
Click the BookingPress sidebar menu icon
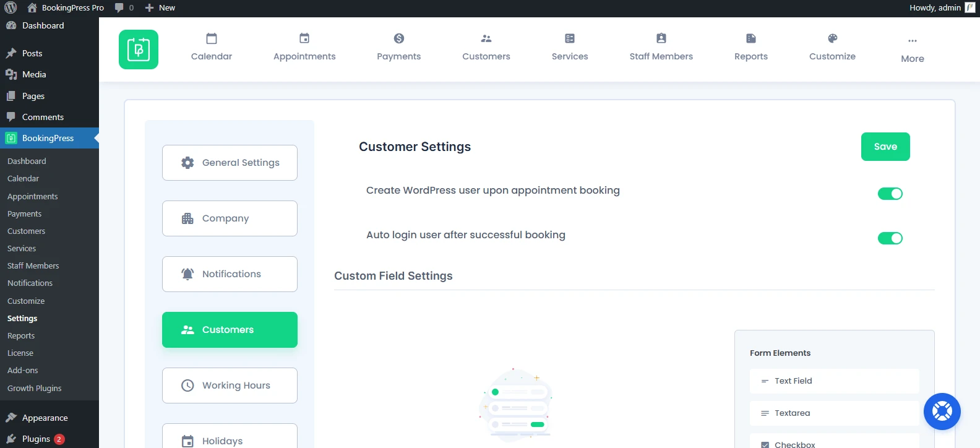click(x=11, y=138)
